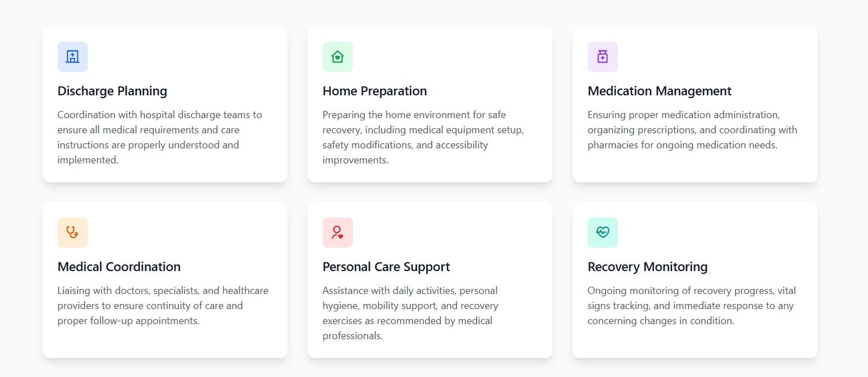This screenshot has height=377, width=868.
Task: Open the Personal Care Support heading
Action: click(386, 267)
